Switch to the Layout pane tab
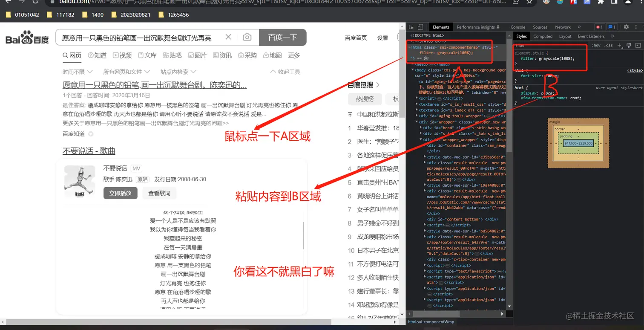 coord(565,36)
